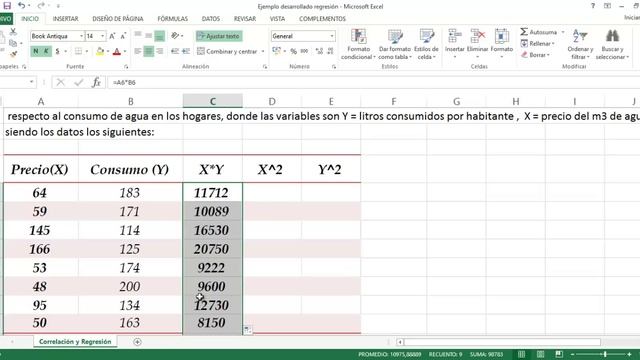This screenshot has height=360, width=640.
Task: Open the Book Antiqua font name dropdown
Action: coord(81,36)
